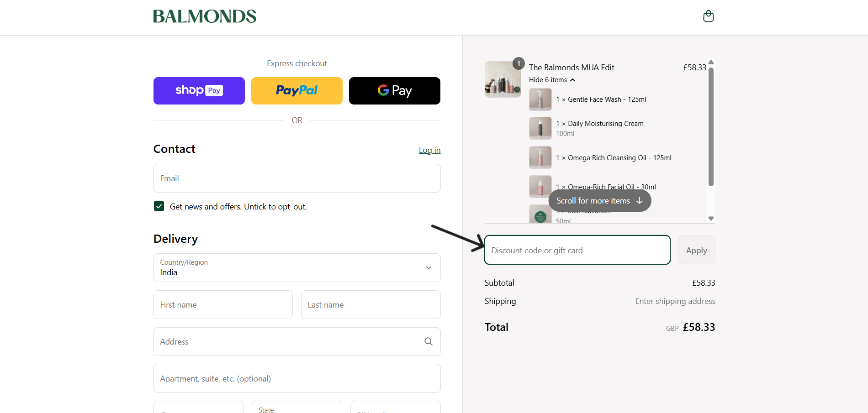Apply the discount code
The height and width of the screenshot is (413, 868).
696,250
